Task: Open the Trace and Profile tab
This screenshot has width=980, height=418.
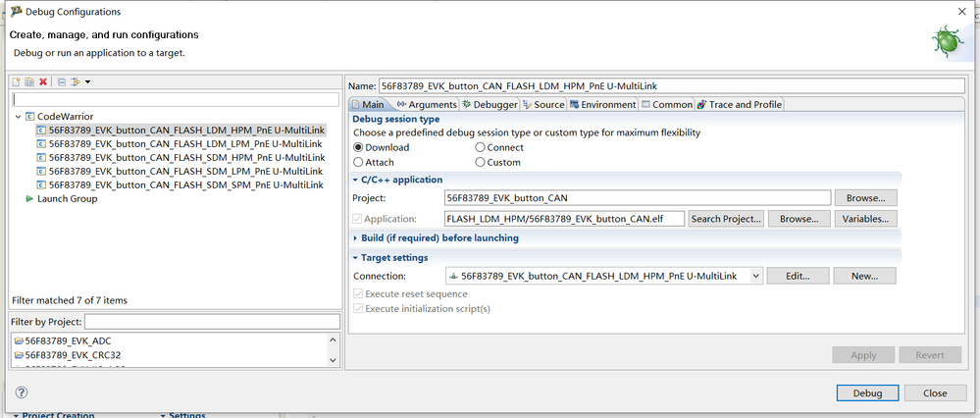Action: (739, 104)
